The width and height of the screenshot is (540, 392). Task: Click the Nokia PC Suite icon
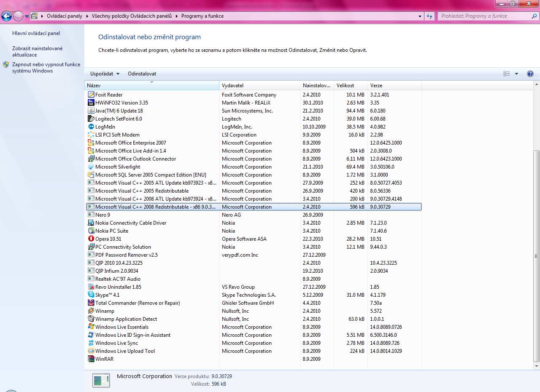(x=91, y=231)
